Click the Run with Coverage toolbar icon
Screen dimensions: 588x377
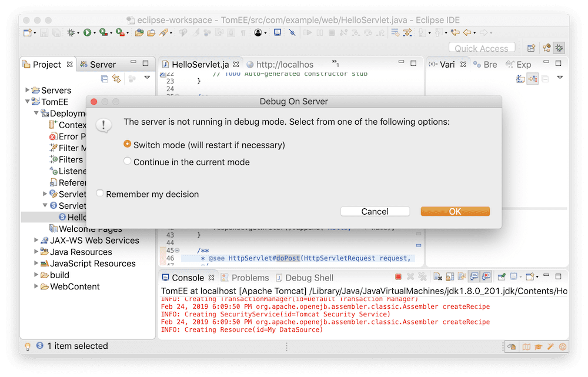tap(103, 32)
